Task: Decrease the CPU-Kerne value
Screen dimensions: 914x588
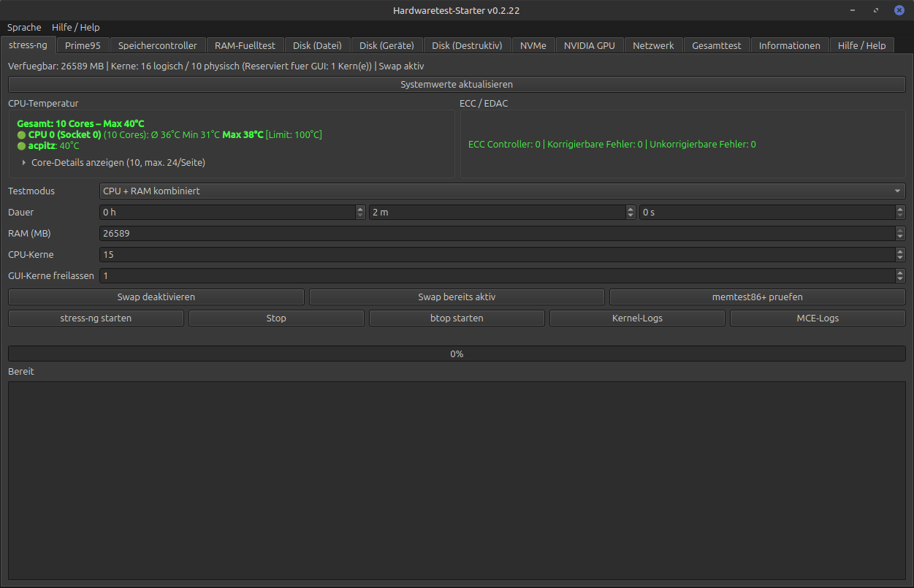Action: pos(900,259)
